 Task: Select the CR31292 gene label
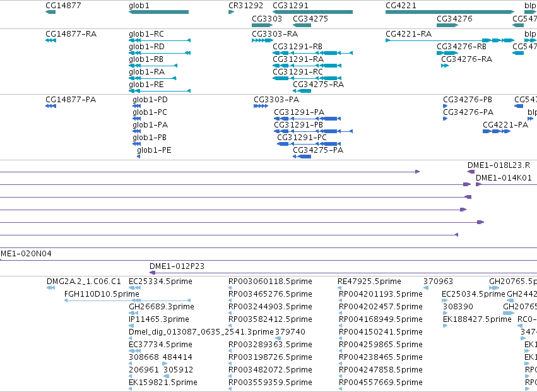245,6
